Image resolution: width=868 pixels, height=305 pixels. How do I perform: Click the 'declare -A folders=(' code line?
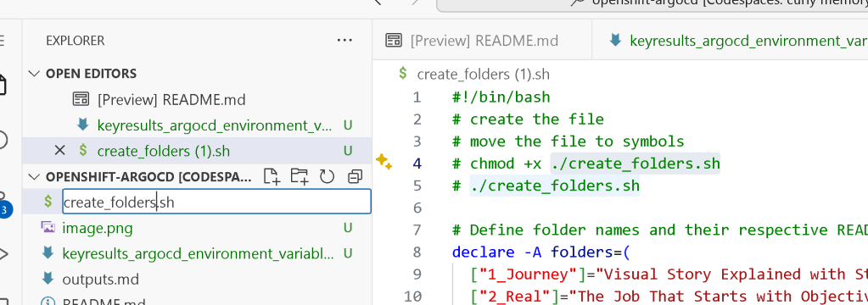[x=540, y=252]
